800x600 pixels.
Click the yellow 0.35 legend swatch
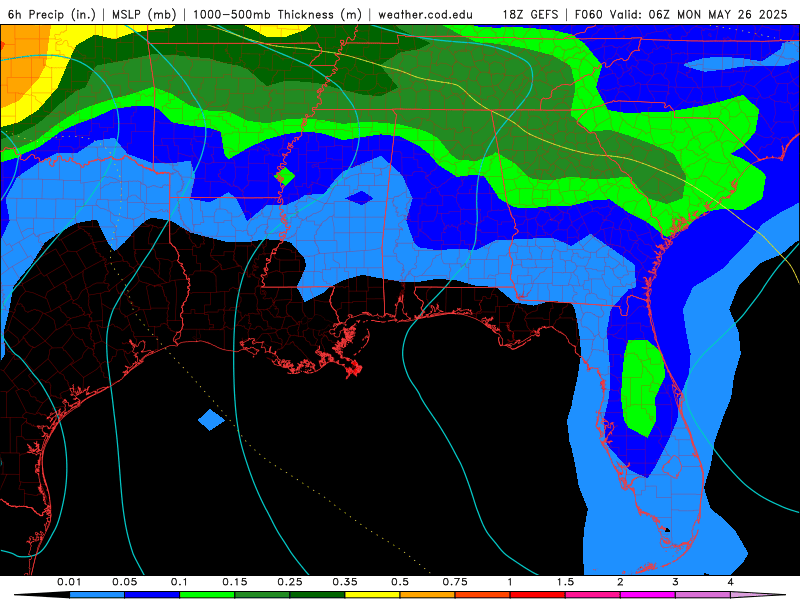point(372,595)
